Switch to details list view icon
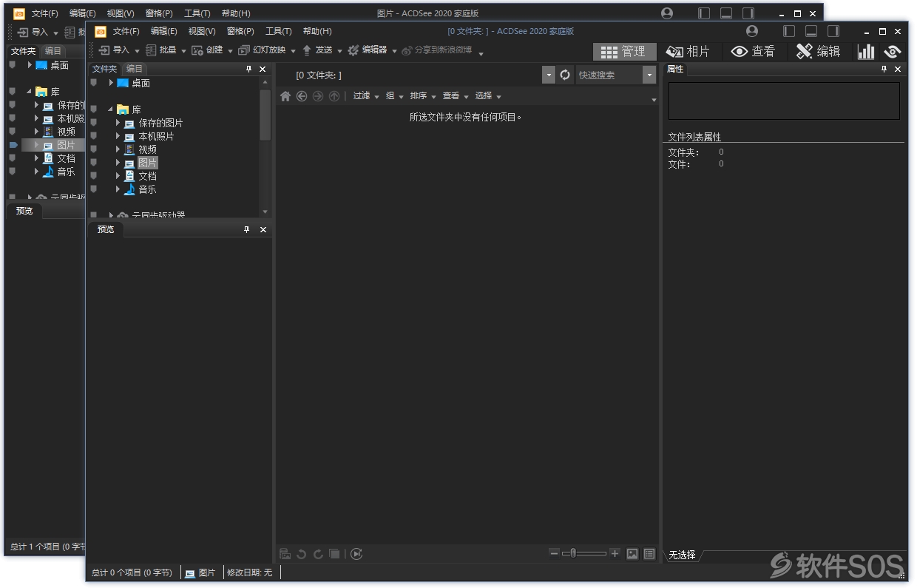Image resolution: width=917 pixels, height=588 pixels. coord(649,553)
